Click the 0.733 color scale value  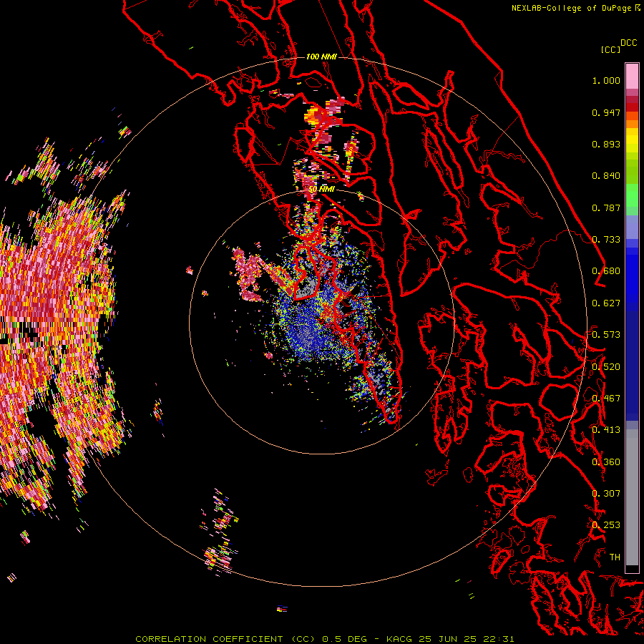click(606, 240)
